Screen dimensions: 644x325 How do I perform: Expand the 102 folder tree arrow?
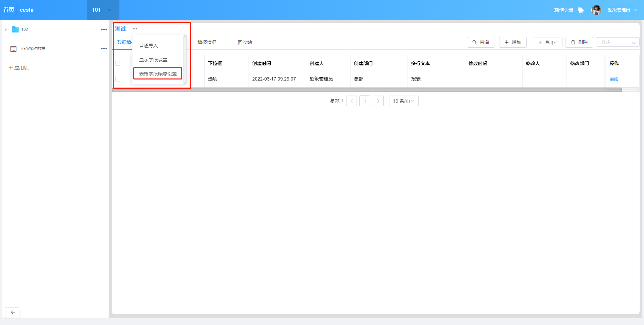pos(6,30)
